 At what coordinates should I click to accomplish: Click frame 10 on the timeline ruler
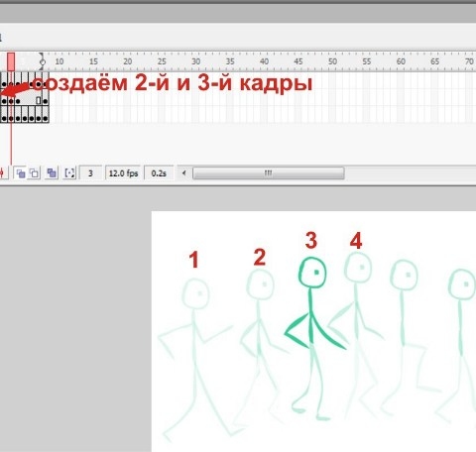[x=59, y=61]
